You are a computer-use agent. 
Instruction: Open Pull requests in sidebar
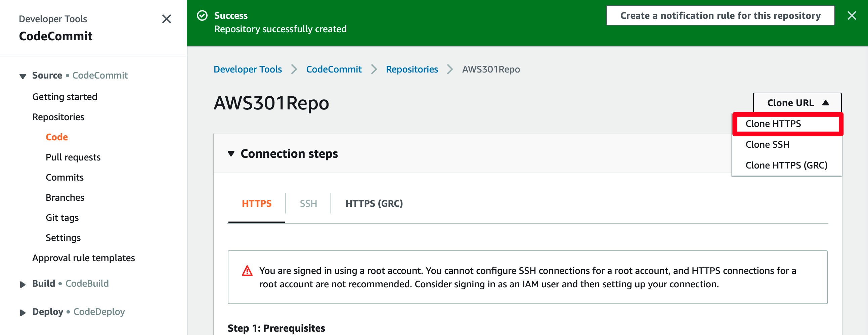tap(73, 157)
